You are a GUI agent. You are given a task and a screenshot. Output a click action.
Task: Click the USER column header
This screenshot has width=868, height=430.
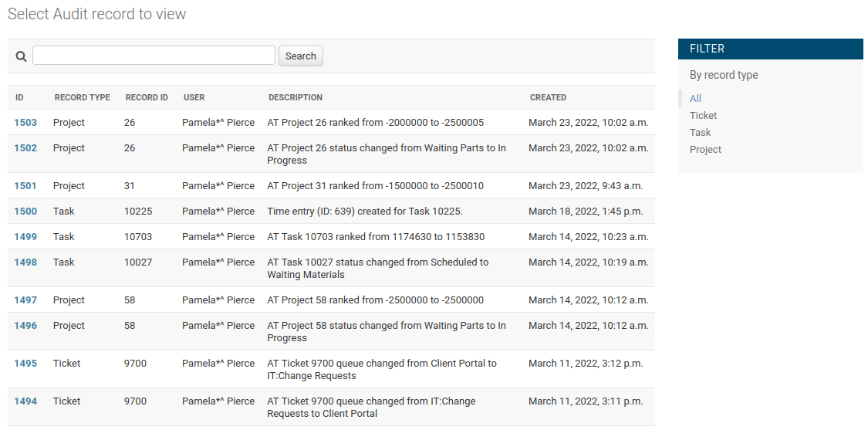tap(194, 97)
